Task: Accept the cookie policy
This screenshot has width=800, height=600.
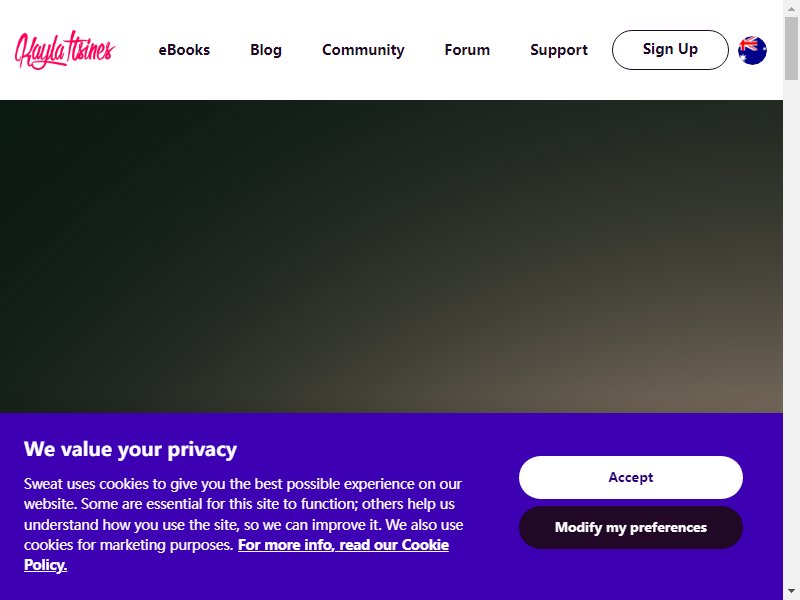Action: click(631, 477)
